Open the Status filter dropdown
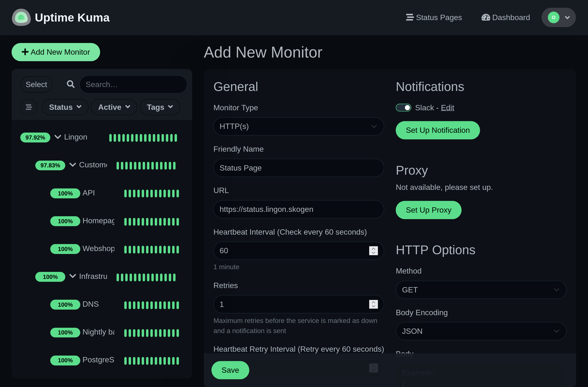The width and height of the screenshot is (588, 387). 65,107
